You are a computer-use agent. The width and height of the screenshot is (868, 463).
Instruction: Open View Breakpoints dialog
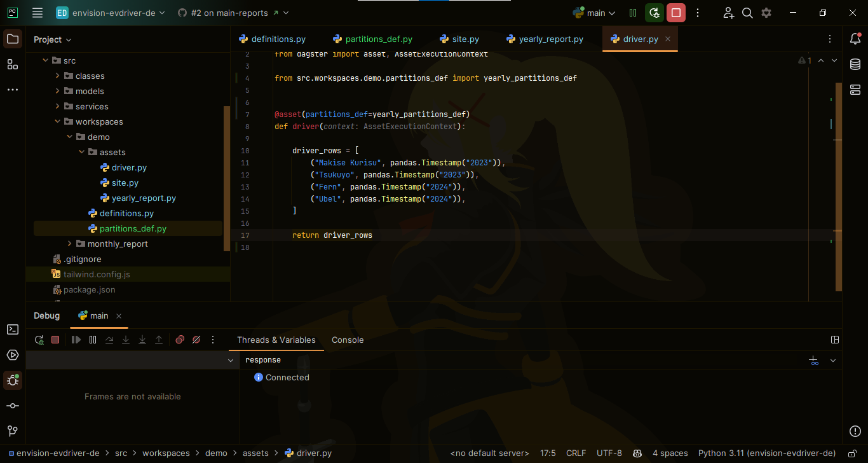click(x=180, y=340)
